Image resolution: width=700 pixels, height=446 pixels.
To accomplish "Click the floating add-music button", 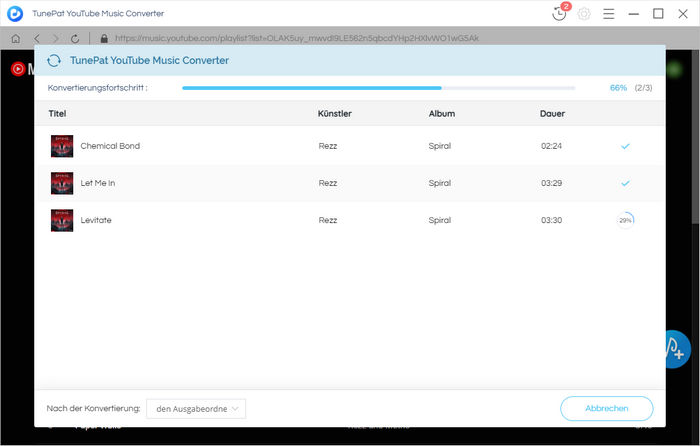I will [678, 350].
